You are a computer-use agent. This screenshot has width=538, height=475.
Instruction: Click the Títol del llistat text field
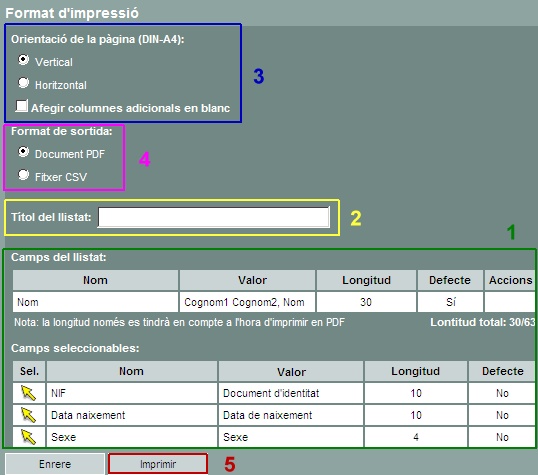(214, 217)
